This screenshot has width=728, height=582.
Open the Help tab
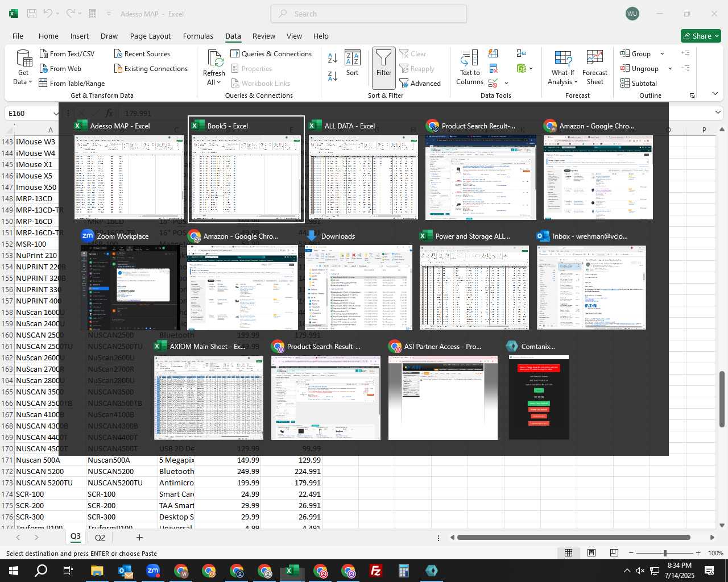(x=321, y=36)
